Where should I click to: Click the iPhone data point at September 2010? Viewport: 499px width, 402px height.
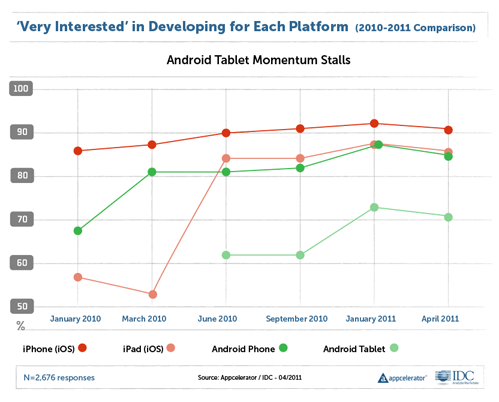(x=300, y=129)
